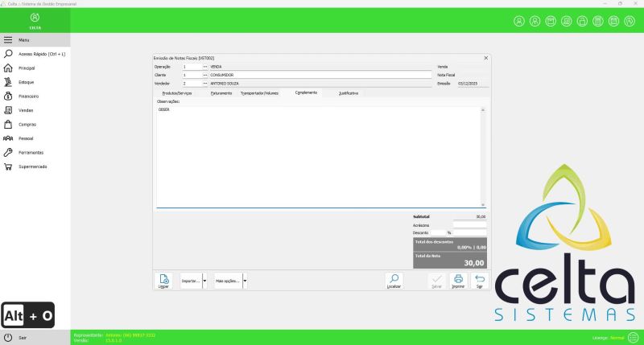
Task: Open the Transportador/Volumes tab
Action: click(259, 93)
